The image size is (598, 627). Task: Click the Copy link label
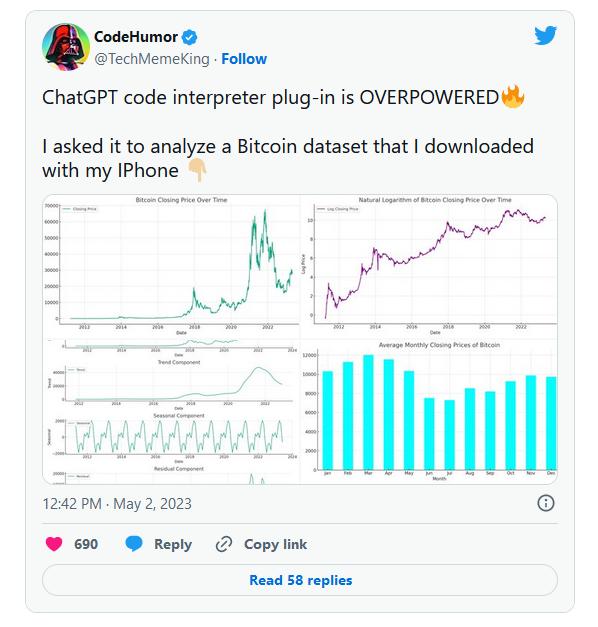tap(276, 544)
